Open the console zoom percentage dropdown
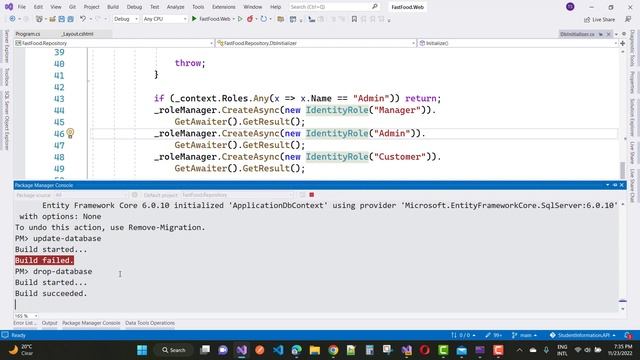 [26, 316]
